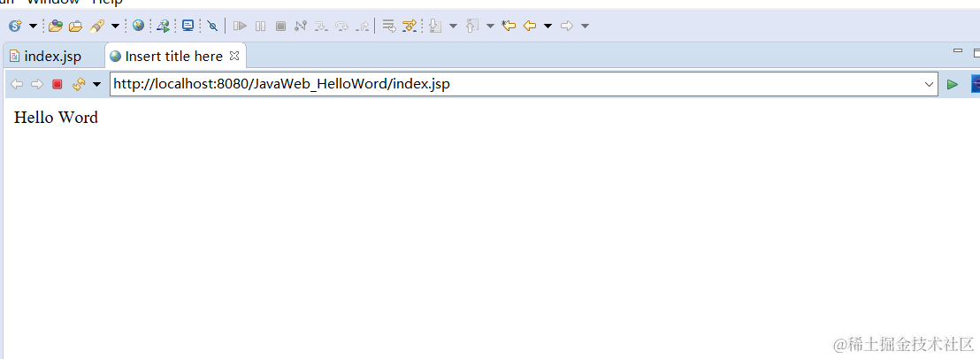The image size is (980, 359).
Task: Expand the URL history combo dropdown
Action: pos(930,84)
